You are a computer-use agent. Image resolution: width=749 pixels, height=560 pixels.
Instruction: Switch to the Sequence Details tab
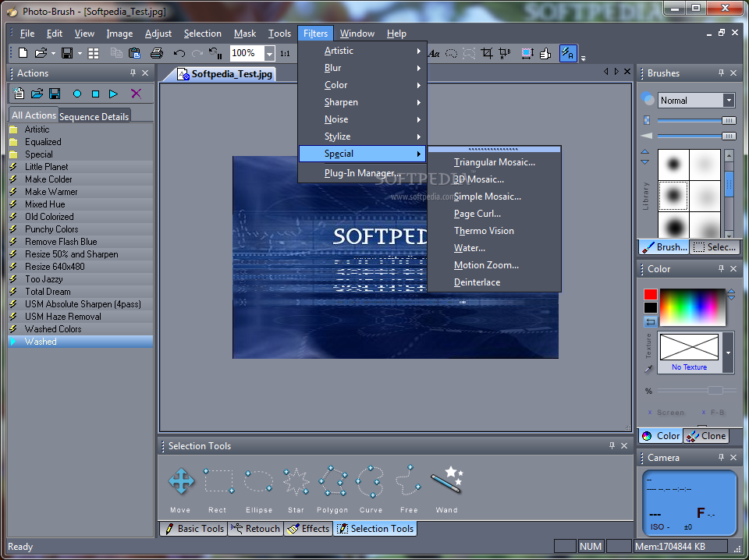94,116
